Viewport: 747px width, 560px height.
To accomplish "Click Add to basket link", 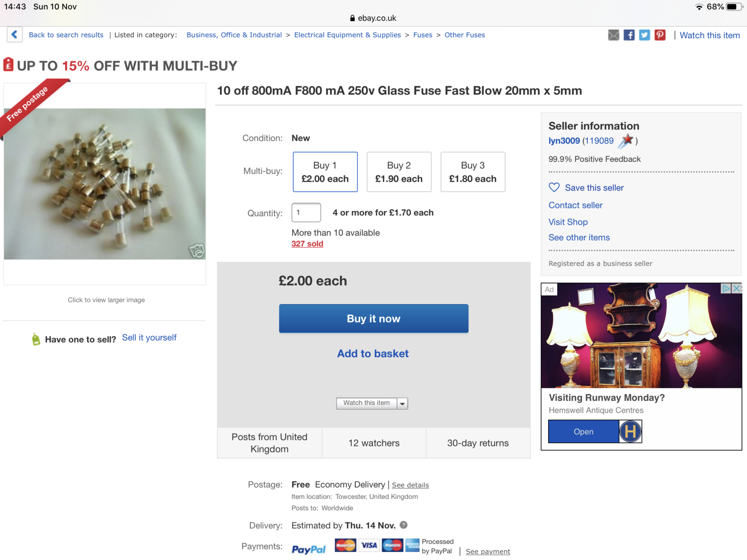I will 373,354.
